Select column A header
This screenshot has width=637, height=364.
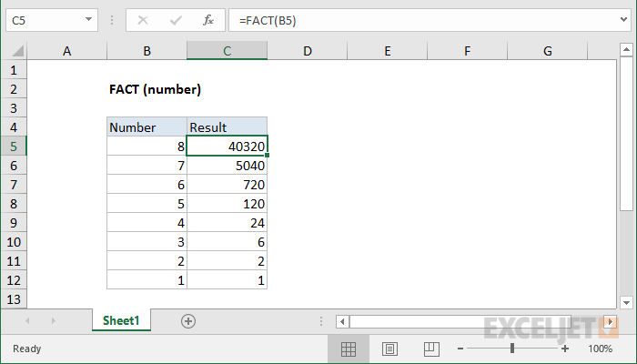point(66,51)
